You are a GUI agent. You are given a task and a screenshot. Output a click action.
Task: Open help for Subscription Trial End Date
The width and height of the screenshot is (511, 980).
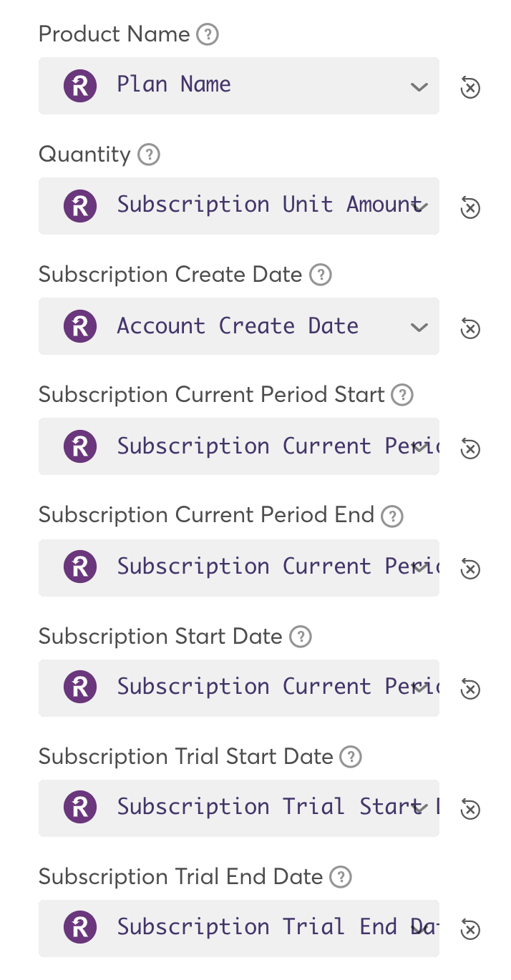coord(341,877)
